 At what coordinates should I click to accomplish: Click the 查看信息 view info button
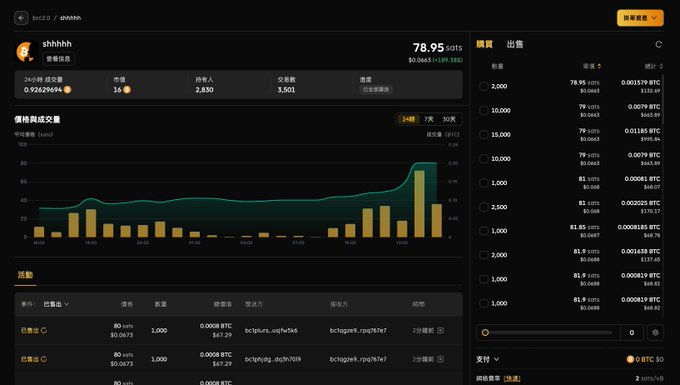pyautogui.click(x=58, y=59)
